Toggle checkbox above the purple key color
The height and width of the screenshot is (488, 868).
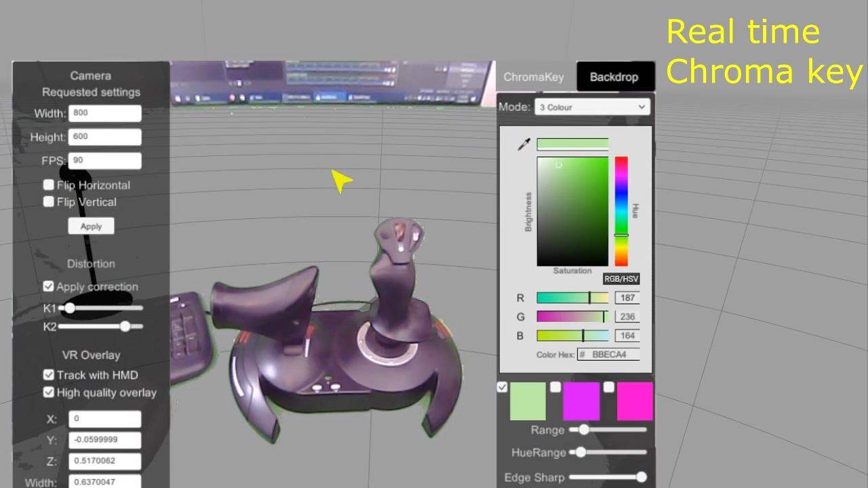(555, 386)
